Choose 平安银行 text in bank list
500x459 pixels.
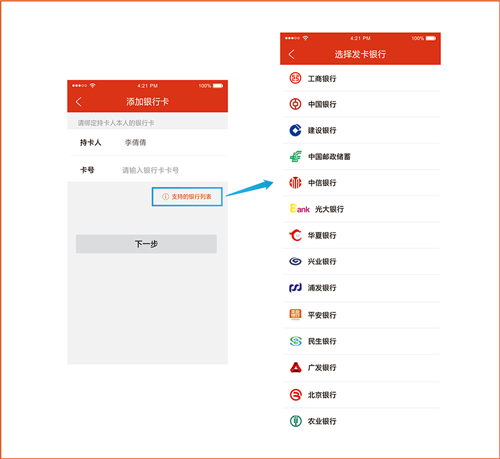322,315
